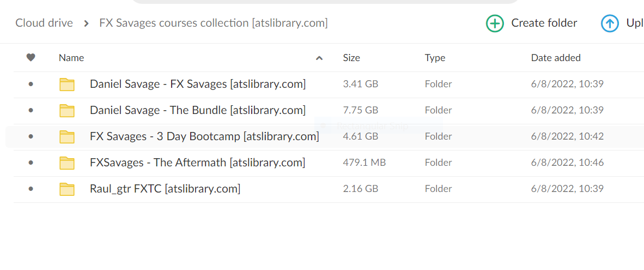Click folder icon for FXSavages - The Aftermath

pos(67,163)
